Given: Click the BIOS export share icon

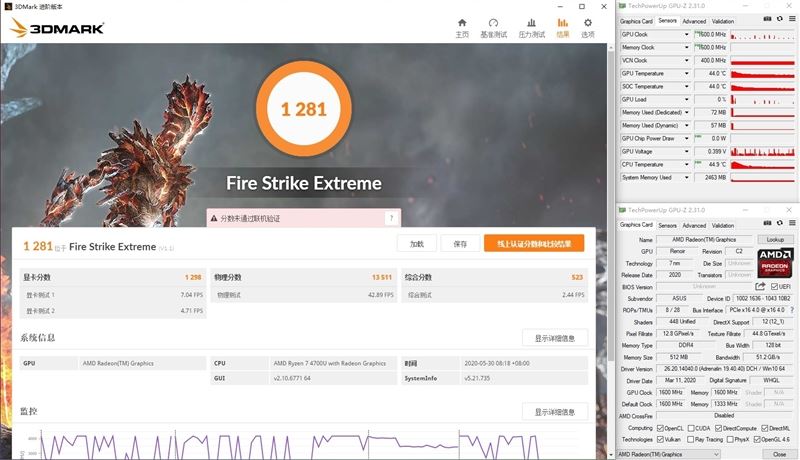Looking at the screenshot, I should click(x=760, y=286).
